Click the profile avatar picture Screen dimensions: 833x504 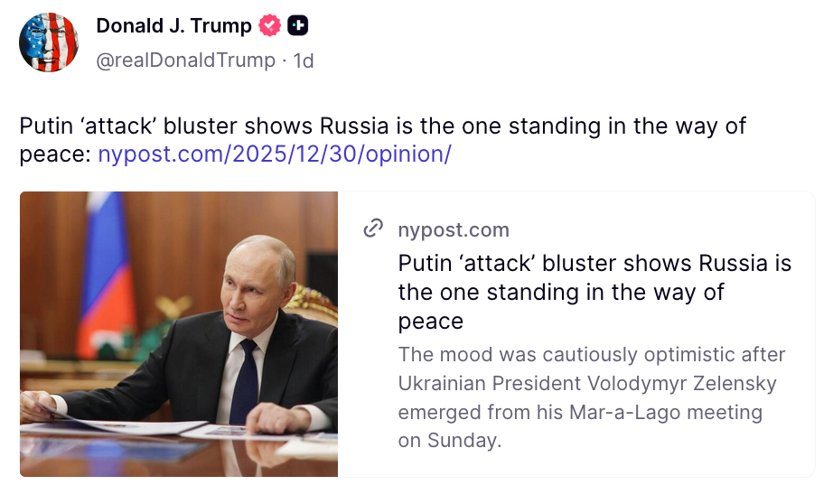[x=49, y=42]
